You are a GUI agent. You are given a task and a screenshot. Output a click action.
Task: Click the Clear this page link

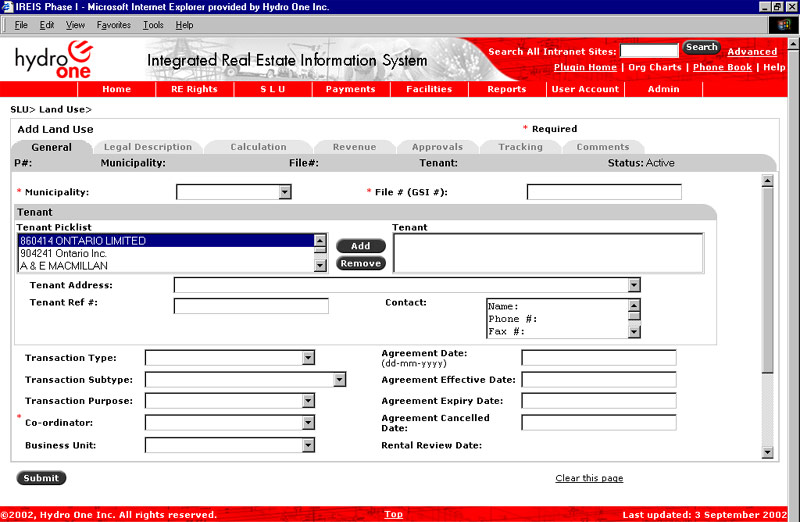(589, 478)
